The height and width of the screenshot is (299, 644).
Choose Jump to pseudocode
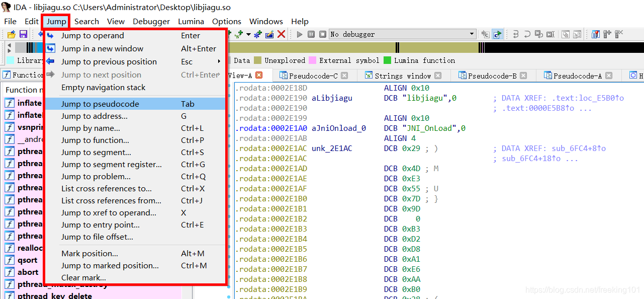click(135, 104)
